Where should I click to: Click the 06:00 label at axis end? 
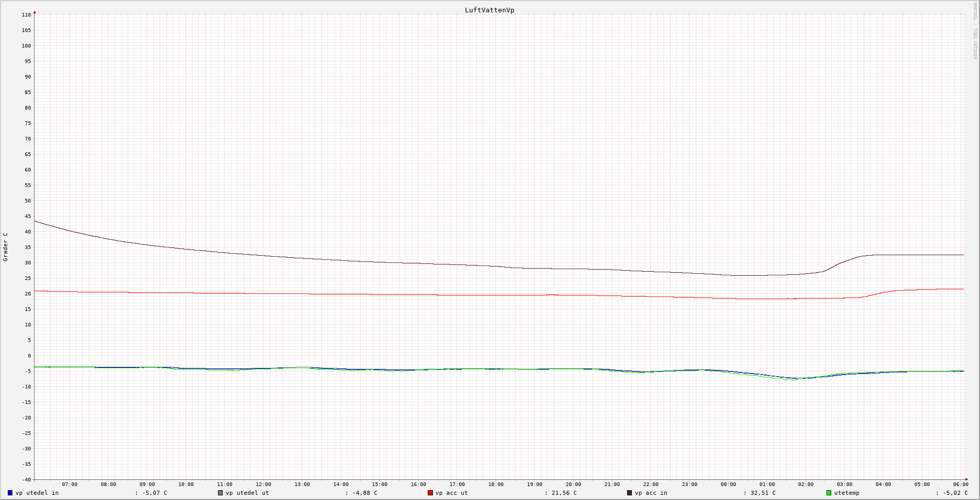(x=961, y=485)
